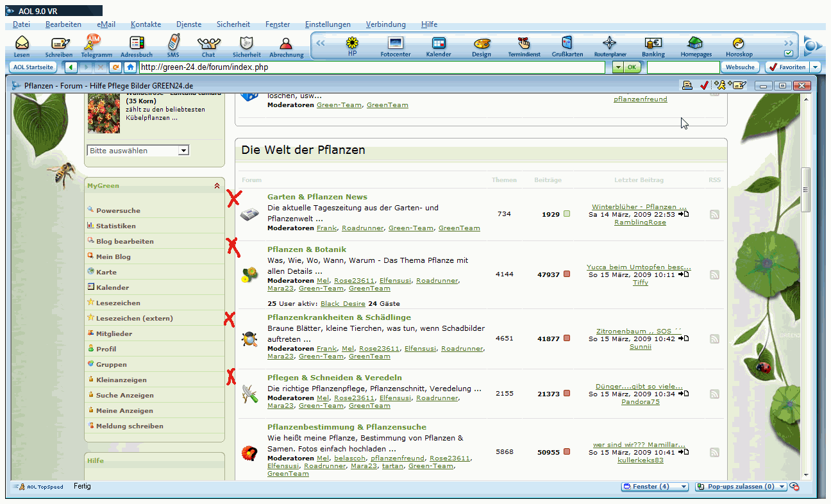Open the Dienste menu
831x504 pixels.
(x=189, y=24)
